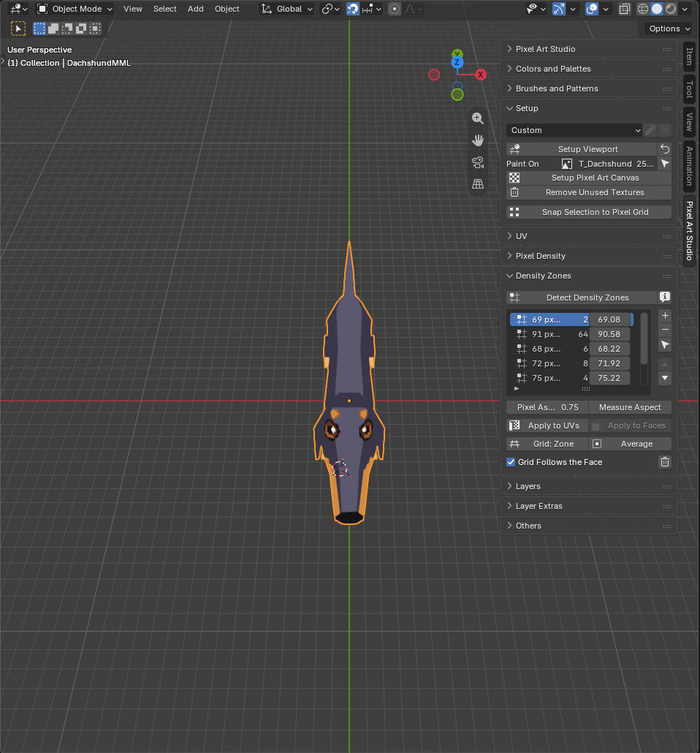Viewport: 700px width, 753px height.
Task: Open the Tool sidebar tab
Action: click(x=690, y=89)
